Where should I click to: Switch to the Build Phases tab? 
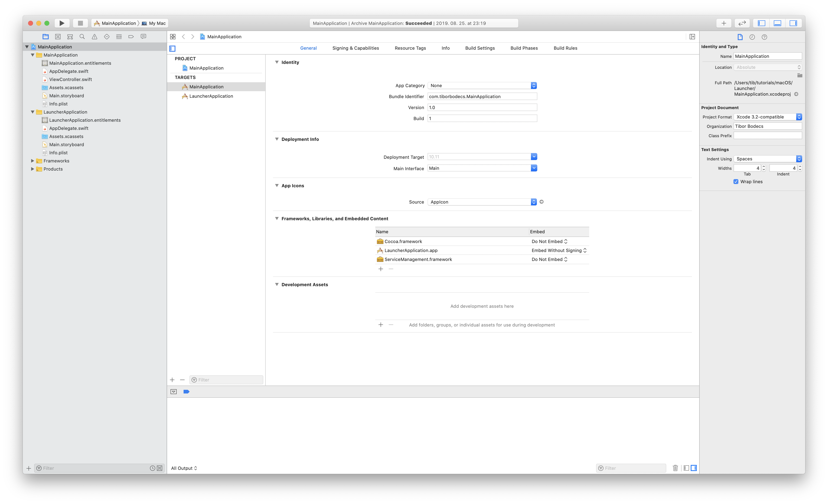pyautogui.click(x=524, y=48)
